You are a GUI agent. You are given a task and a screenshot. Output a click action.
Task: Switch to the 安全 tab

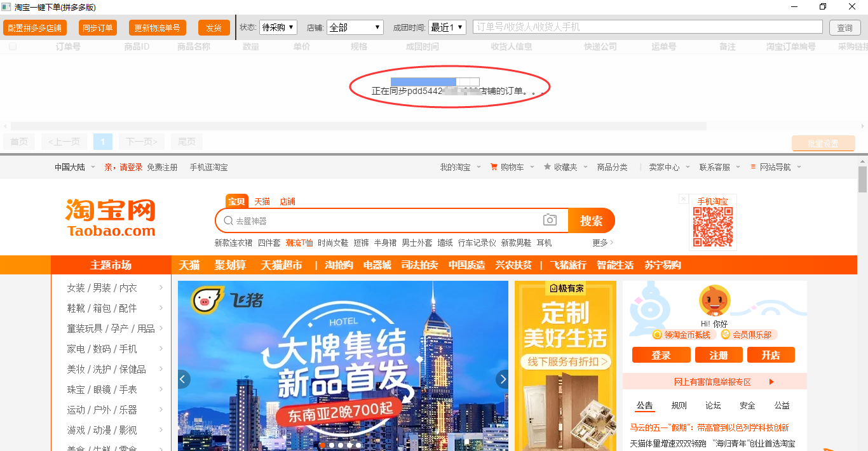pos(747,405)
